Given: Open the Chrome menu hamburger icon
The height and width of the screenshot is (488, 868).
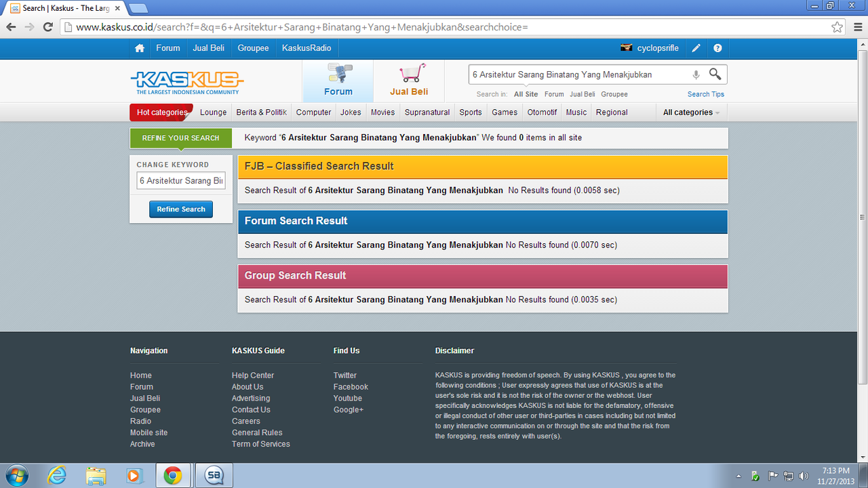Looking at the screenshot, I should click(x=857, y=27).
